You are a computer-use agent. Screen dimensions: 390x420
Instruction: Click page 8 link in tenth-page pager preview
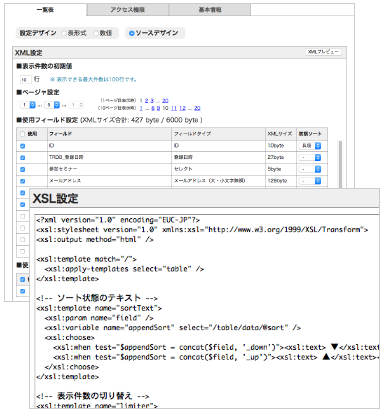point(153,108)
